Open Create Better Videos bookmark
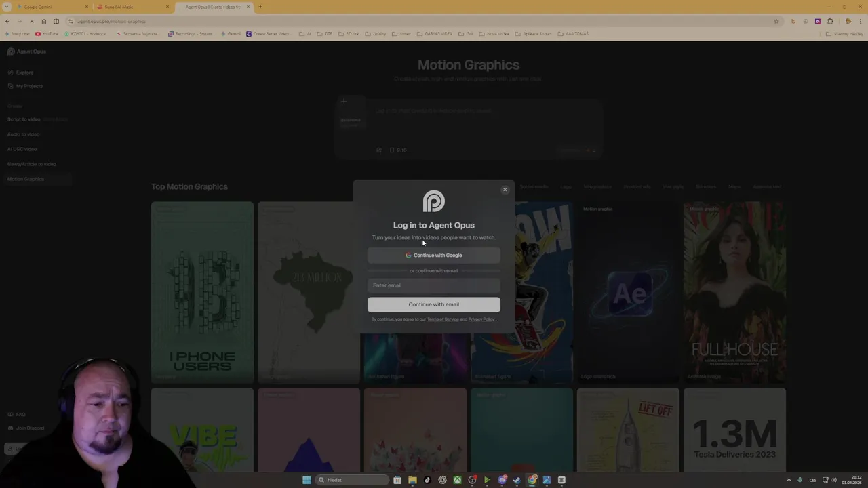868x488 pixels. click(269, 34)
